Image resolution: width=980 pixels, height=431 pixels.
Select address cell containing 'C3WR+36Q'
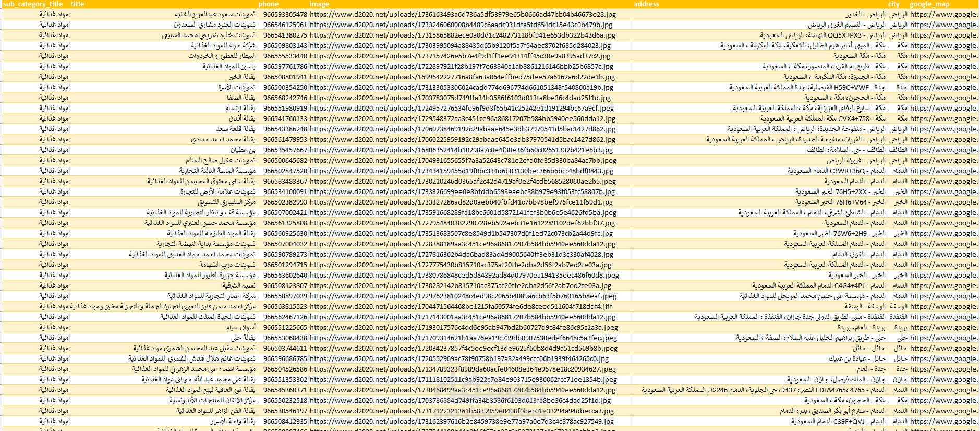[837, 171]
